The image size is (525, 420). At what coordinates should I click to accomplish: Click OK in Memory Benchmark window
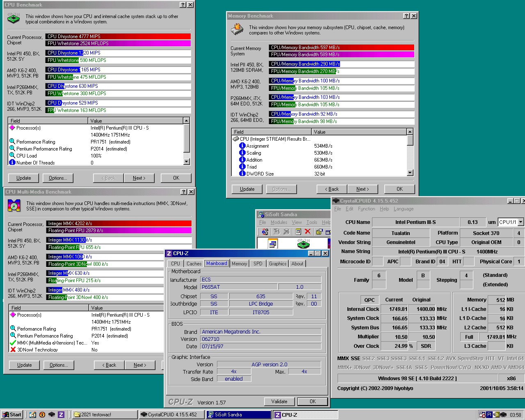point(400,189)
